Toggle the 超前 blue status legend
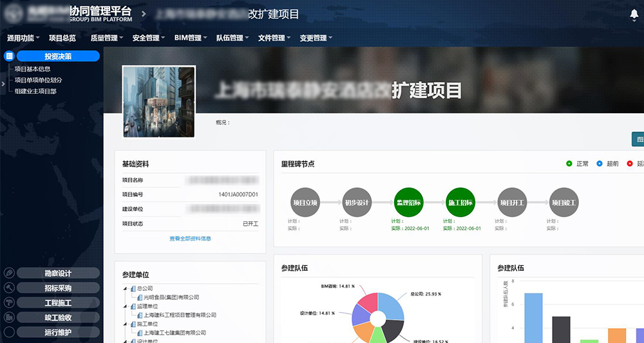The height and width of the screenshot is (343, 644). click(x=600, y=163)
